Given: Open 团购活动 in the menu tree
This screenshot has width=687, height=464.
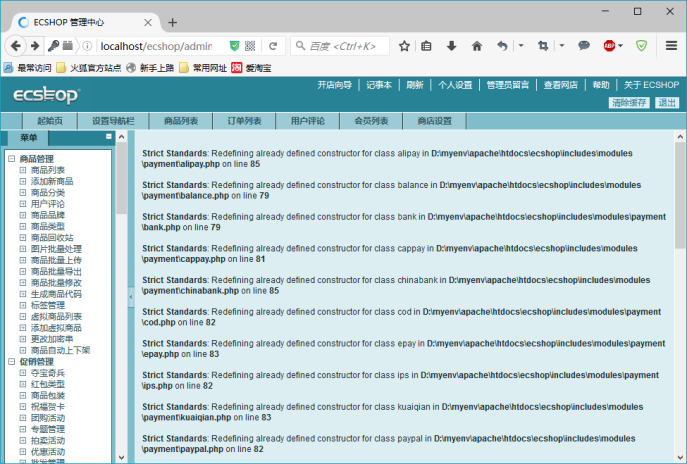Looking at the screenshot, I should pos(48,418).
